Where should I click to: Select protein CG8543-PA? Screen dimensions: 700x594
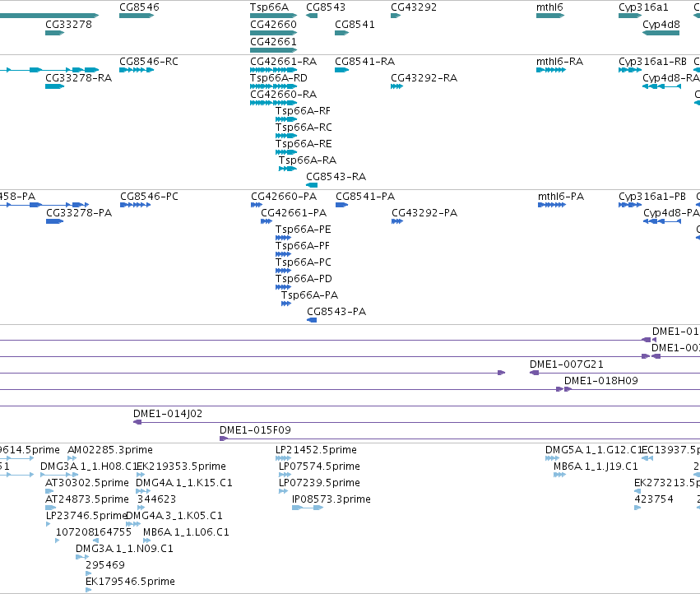pyautogui.click(x=312, y=320)
